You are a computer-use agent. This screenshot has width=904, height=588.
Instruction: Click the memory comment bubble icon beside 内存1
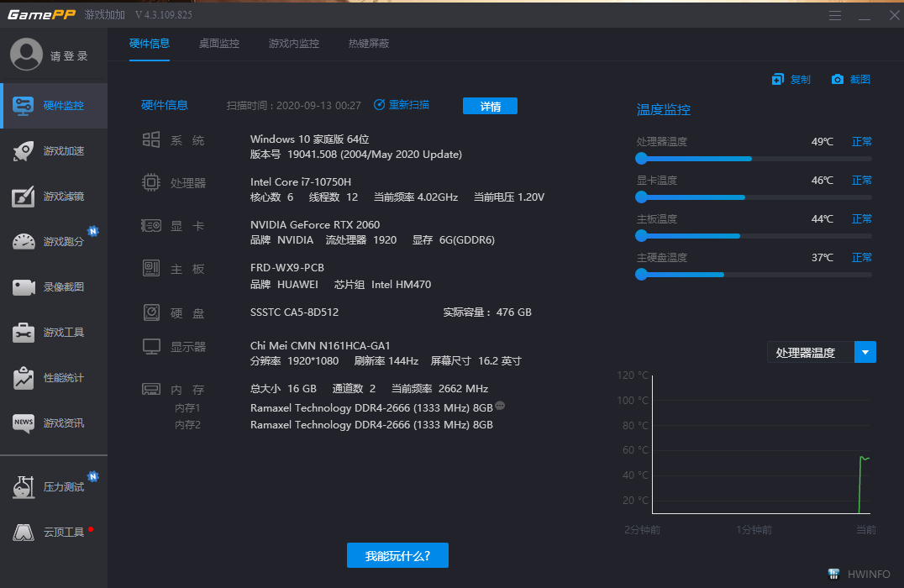(x=500, y=405)
